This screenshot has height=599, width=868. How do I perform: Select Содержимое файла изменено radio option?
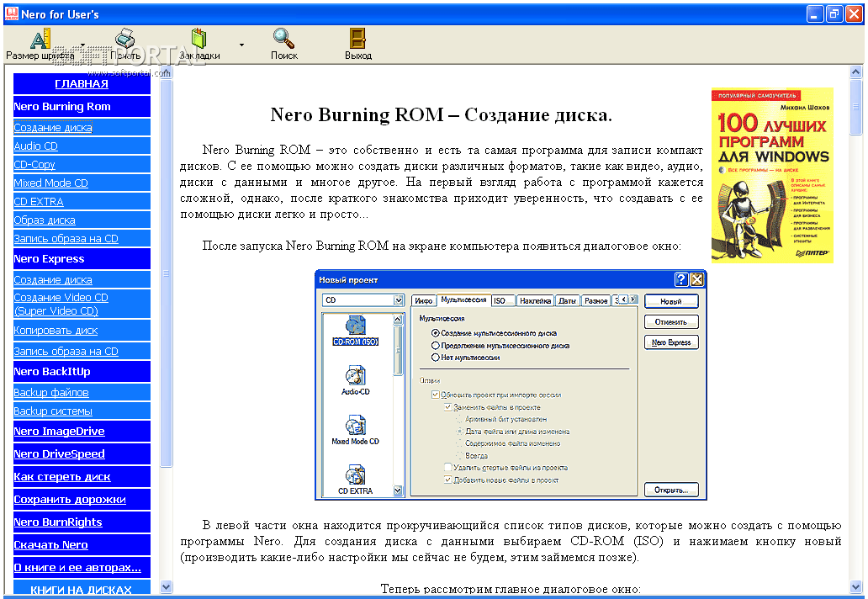coord(459,443)
